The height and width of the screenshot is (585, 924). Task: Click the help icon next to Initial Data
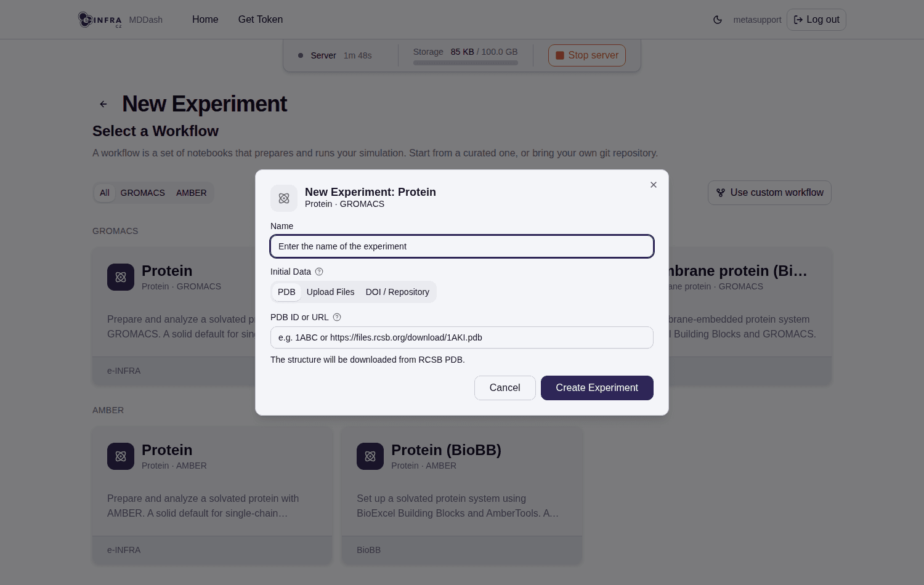click(319, 272)
